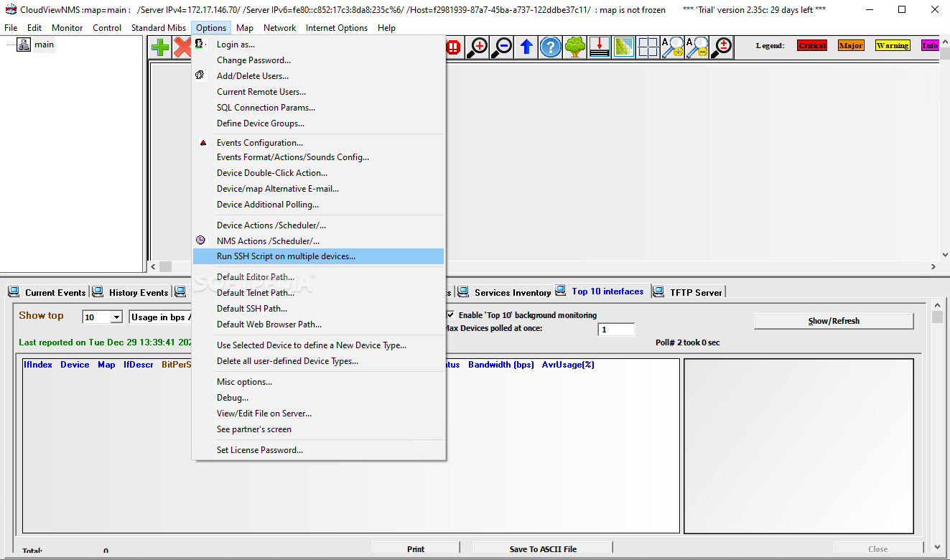Click the zoom out magnifier with blue minus
Screen dimensions: 950x560
[x=502, y=47]
